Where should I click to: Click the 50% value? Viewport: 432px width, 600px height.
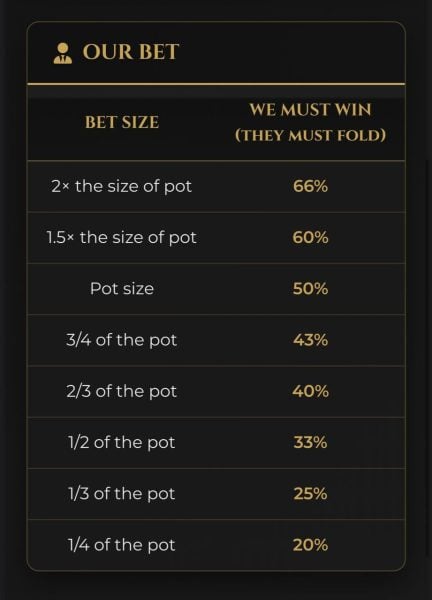point(310,289)
